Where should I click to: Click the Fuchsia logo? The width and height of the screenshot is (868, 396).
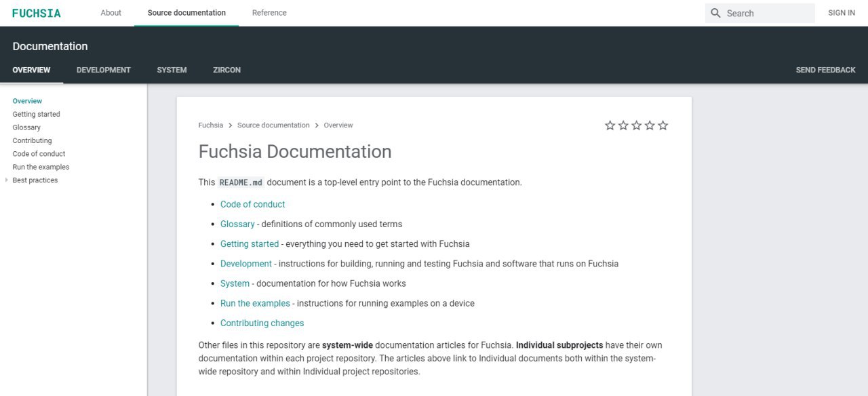click(37, 13)
